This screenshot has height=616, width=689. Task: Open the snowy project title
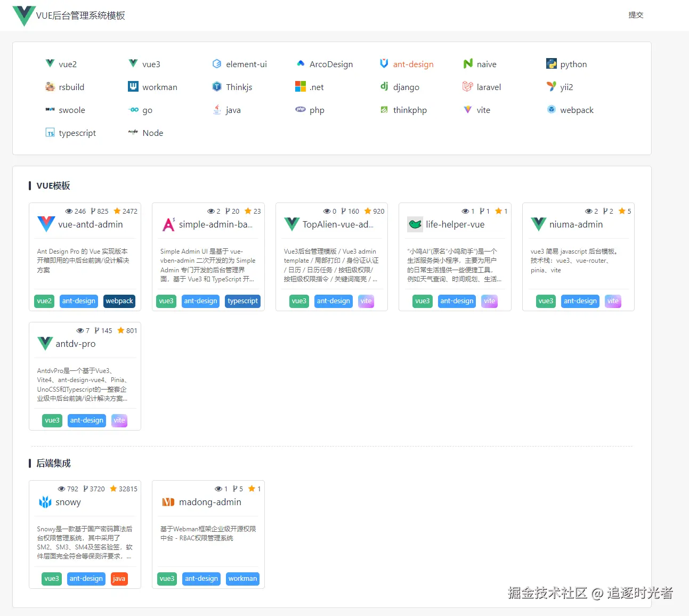[68, 502]
